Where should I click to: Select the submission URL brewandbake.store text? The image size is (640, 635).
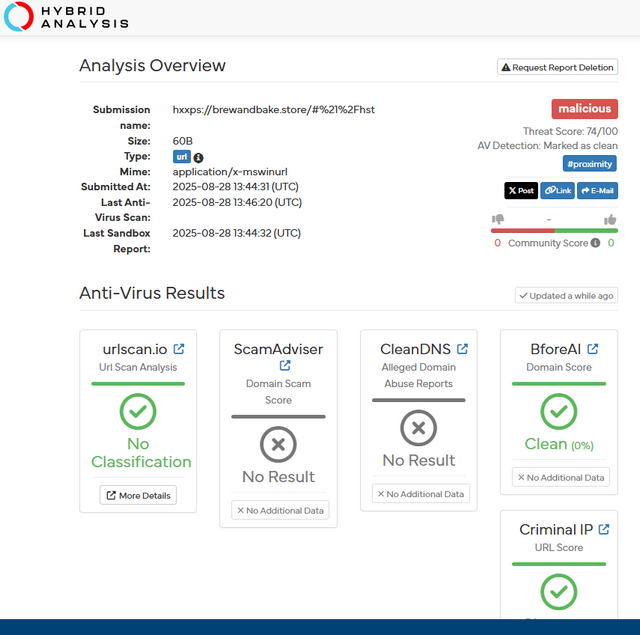point(273,110)
